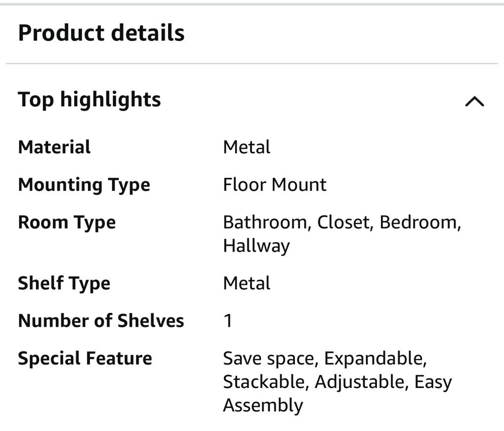The height and width of the screenshot is (431, 504).
Task: Click the Material attribute label
Action: coord(54,147)
